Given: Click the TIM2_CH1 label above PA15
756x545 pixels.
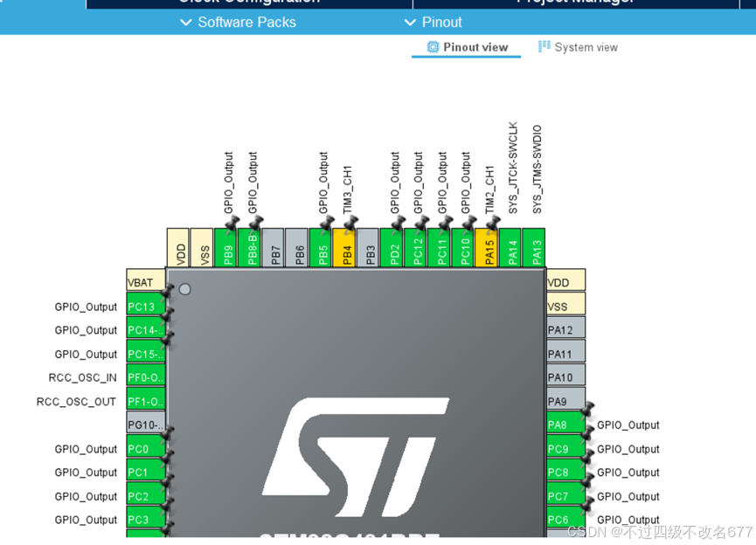Looking at the screenshot, I should point(489,190).
